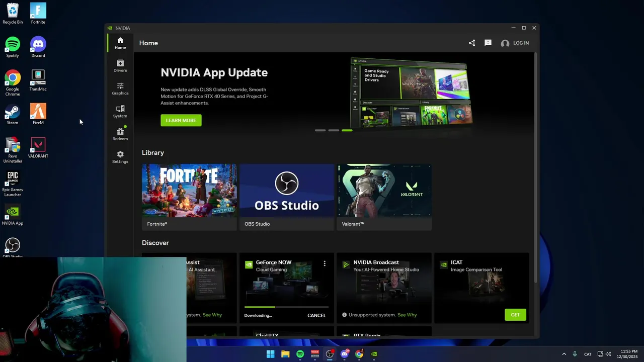Open Chrome from the taskbar
644x362 pixels.
click(x=359, y=354)
